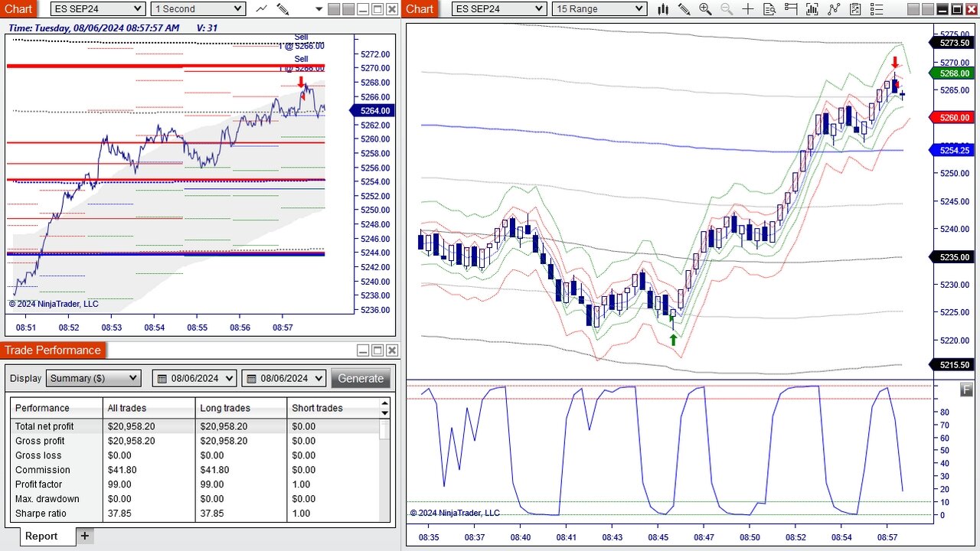980x551 pixels.
Task: Select the Commission row label
Action: tap(42, 470)
